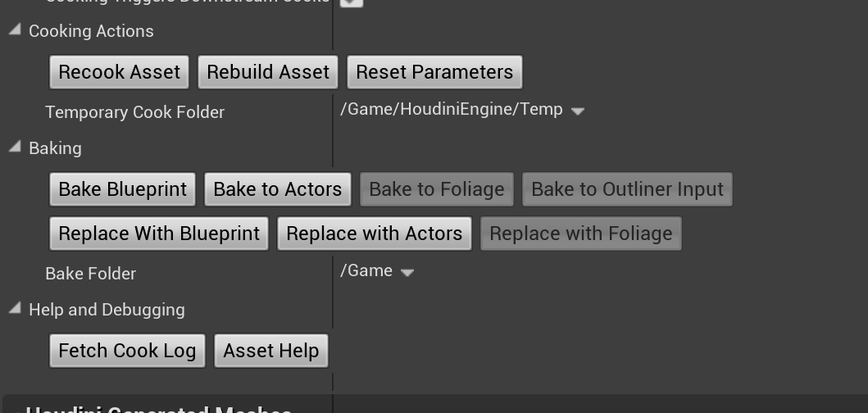The height and width of the screenshot is (413, 868).
Task: Click Replace with Foliage button
Action: pyautogui.click(x=580, y=234)
